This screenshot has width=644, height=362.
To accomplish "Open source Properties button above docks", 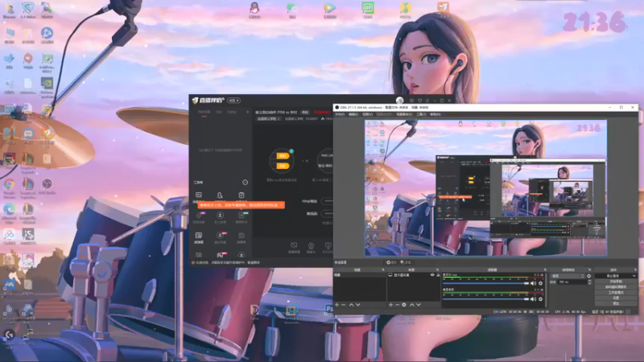I will (x=391, y=262).
